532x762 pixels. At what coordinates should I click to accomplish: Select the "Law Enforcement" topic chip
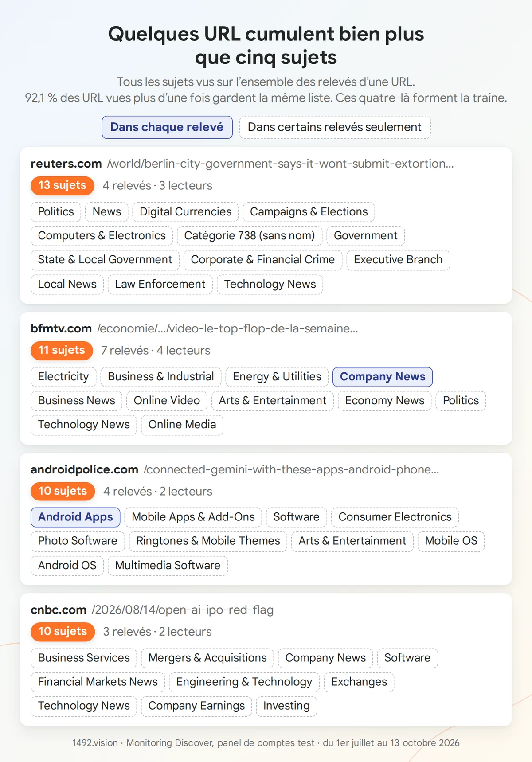coord(160,285)
